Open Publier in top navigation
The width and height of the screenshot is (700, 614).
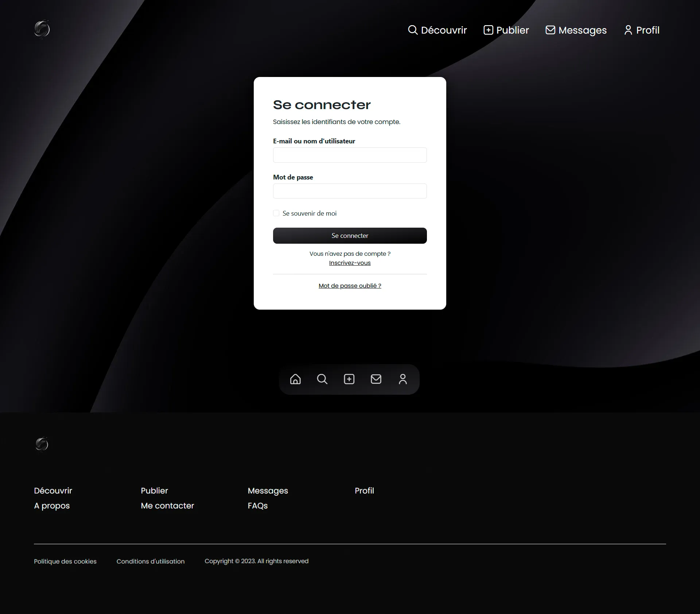[506, 30]
